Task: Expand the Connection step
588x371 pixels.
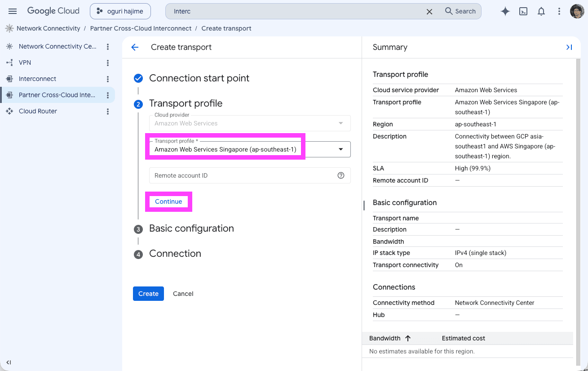Action: [x=175, y=254]
